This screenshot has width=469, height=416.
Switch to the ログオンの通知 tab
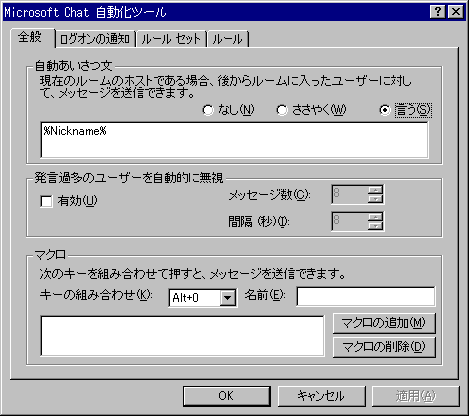[95, 39]
